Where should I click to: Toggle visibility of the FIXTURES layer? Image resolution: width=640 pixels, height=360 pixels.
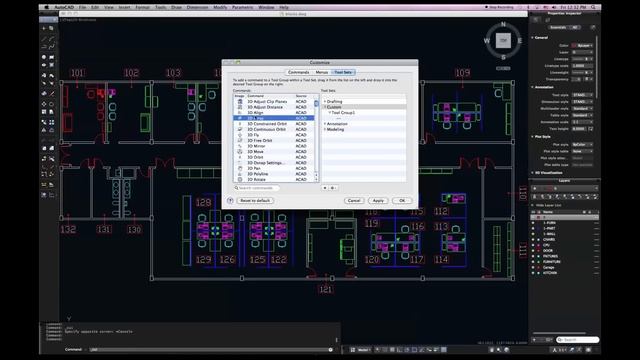(533, 256)
